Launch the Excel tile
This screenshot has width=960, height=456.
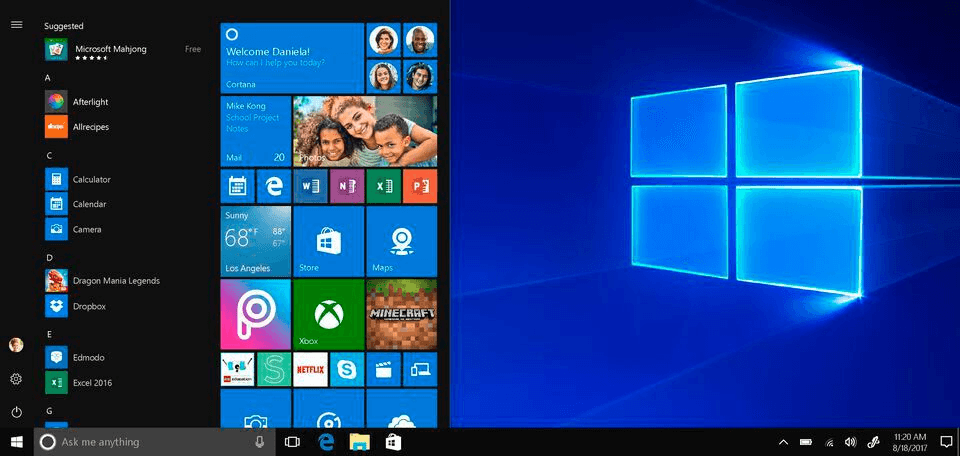pos(384,186)
